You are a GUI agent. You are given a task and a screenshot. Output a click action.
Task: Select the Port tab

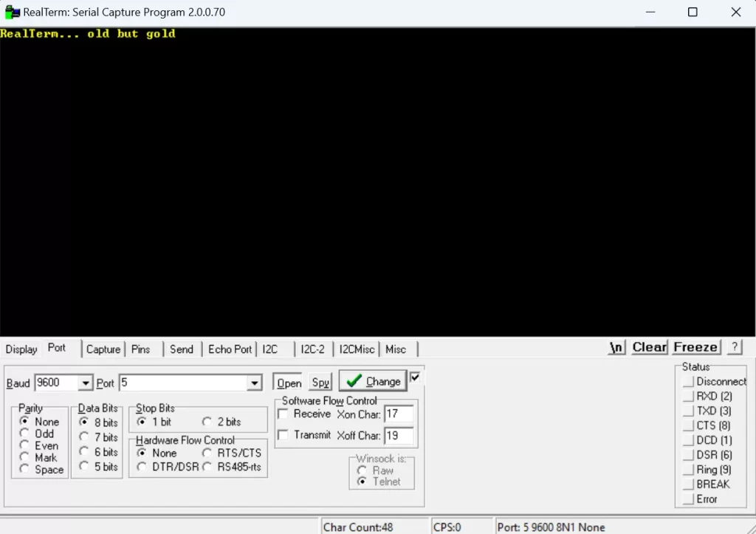56,348
